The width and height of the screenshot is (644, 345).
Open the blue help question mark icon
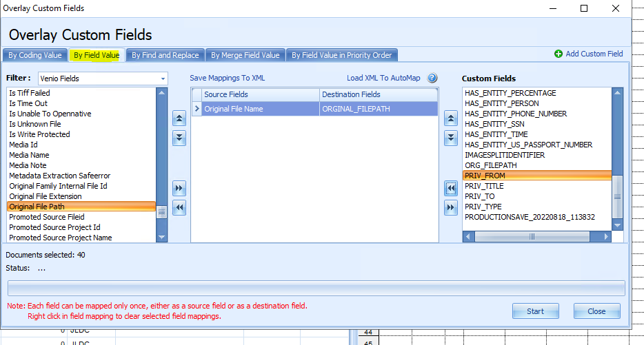click(x=432, y=78)
